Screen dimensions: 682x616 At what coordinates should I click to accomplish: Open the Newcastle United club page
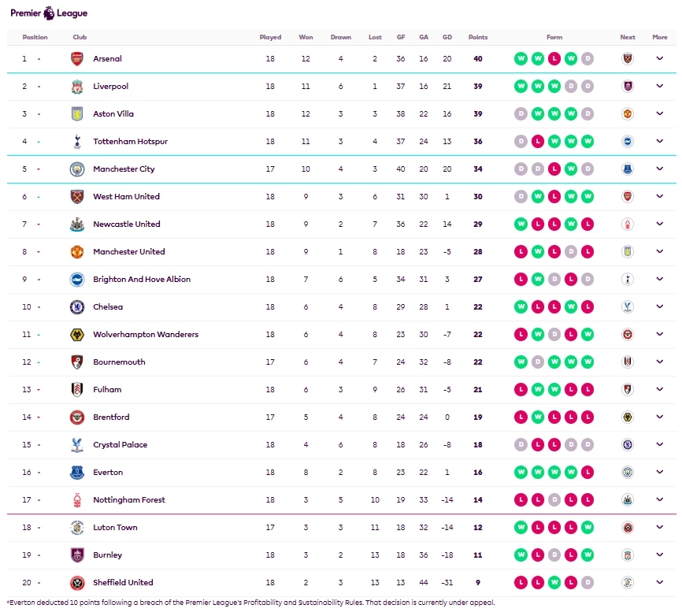coord(126,225)
